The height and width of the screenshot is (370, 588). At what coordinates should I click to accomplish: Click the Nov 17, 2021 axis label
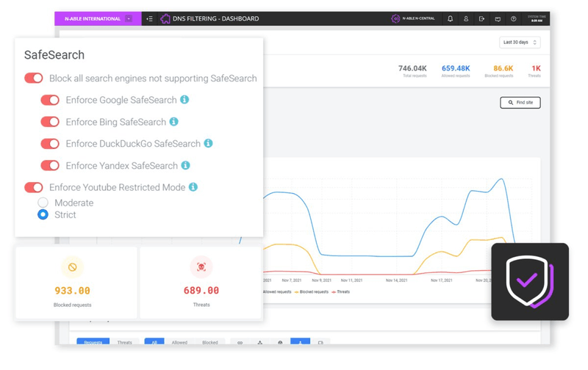[442, 280]
